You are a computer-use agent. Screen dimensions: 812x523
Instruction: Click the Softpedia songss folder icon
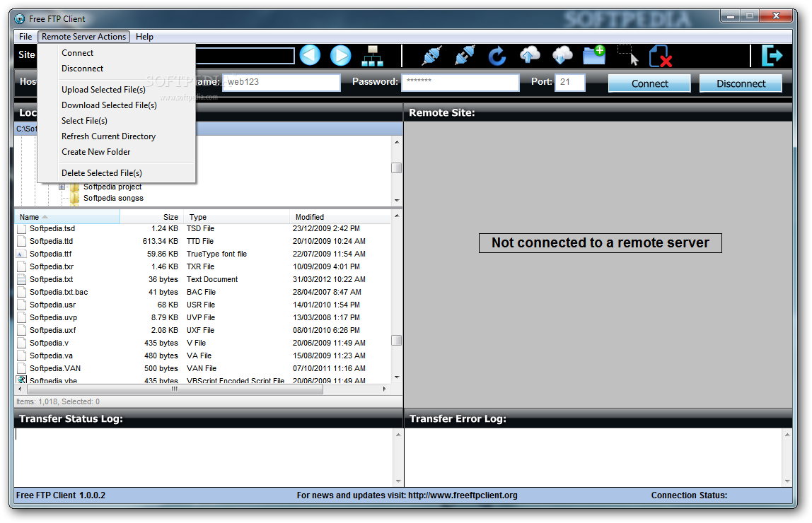click(x=74, y=198)
